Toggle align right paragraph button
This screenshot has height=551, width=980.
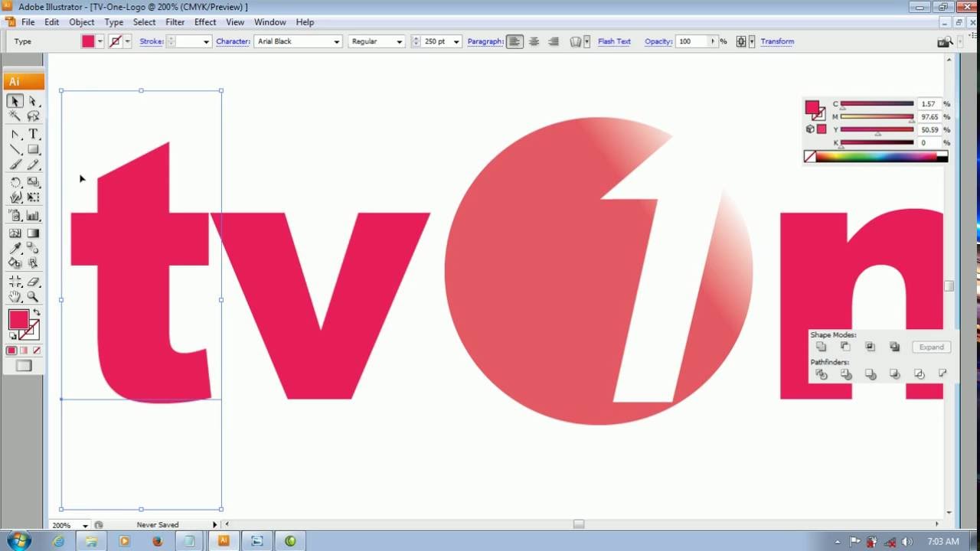554,41
